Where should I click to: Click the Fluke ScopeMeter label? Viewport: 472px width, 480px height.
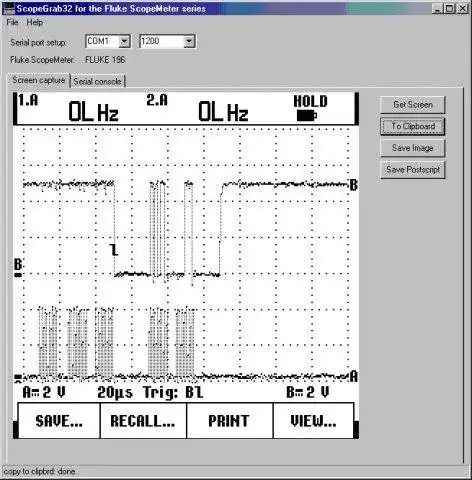42,60
